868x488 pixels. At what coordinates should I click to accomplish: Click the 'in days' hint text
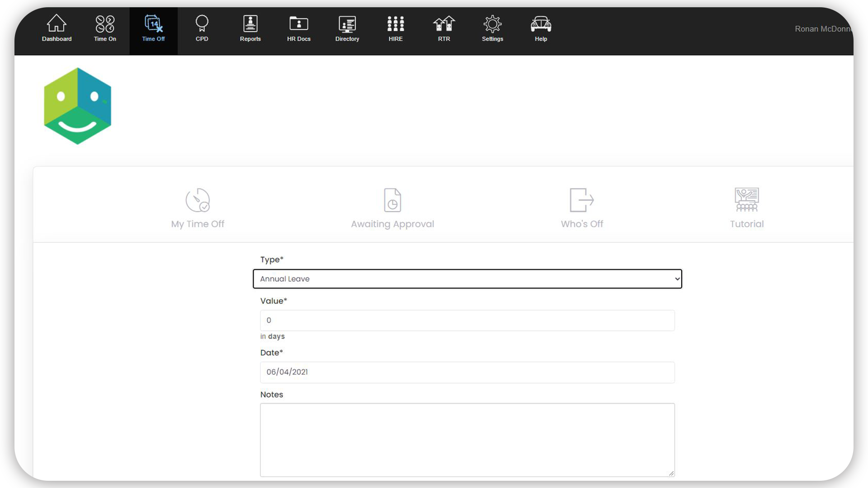click(272, 337)
